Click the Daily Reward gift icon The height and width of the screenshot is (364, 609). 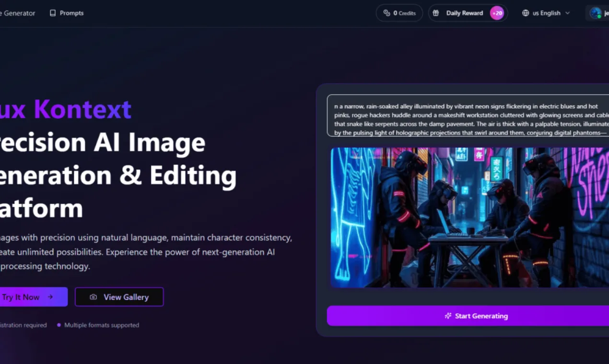(435, 13)
